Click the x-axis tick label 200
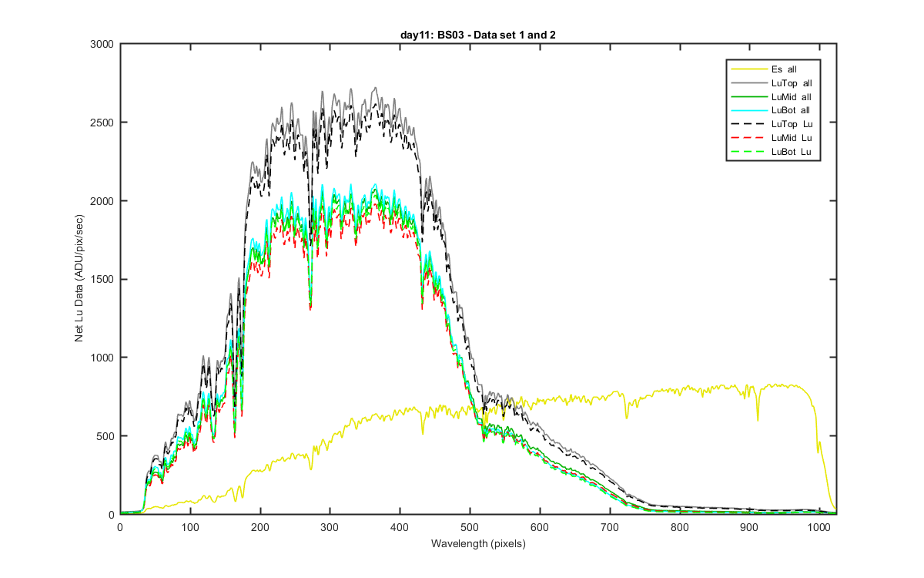The image size is (924, 578). point(260,527)
